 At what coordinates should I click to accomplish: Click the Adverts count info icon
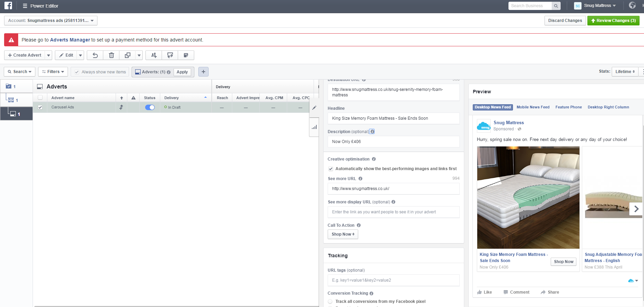point(168,72)
